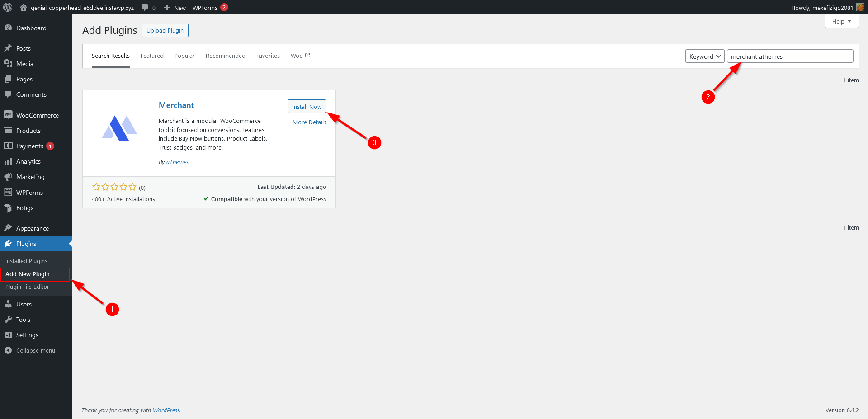Click the 'Last Updated: 2 days ago' text

292,187
